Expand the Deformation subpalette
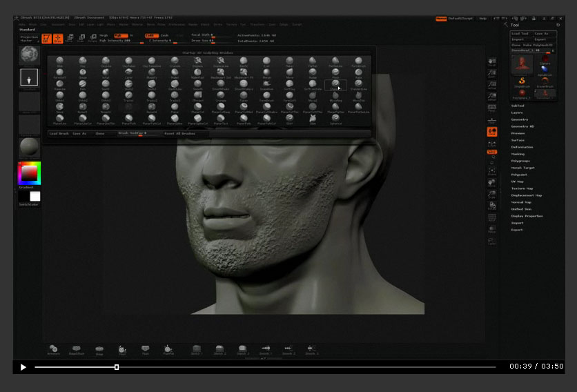Screen dimensions: 577x392 [x=522, y=147]
